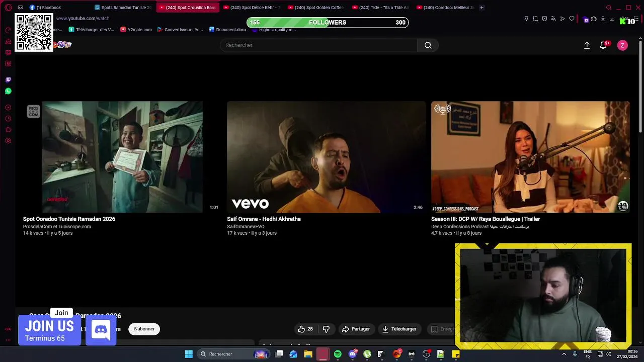Switch to the Facebook tab
Image resolution: width=644 pixels, height=362 pixels.
(59, 8)
